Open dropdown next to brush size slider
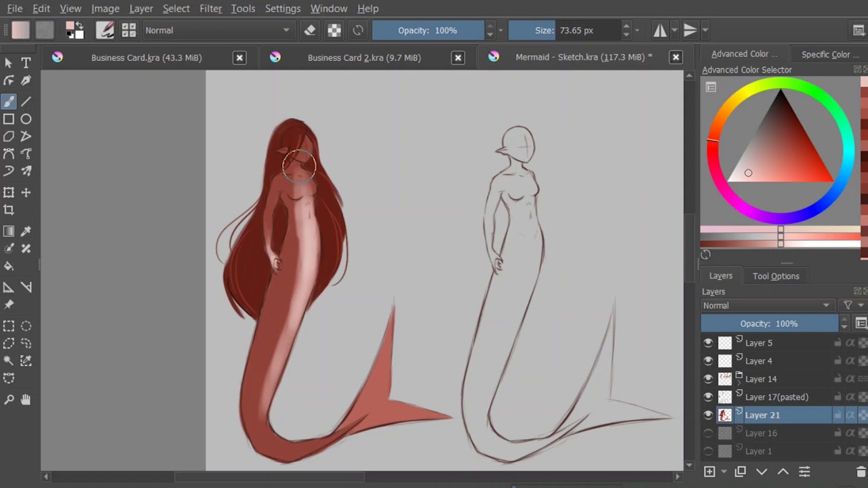This screenshot has height=488, width=868. (x=637, y=30)
